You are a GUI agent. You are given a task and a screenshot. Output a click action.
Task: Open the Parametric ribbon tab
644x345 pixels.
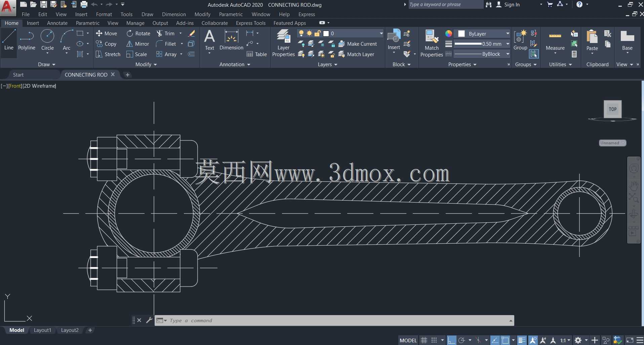88,23
